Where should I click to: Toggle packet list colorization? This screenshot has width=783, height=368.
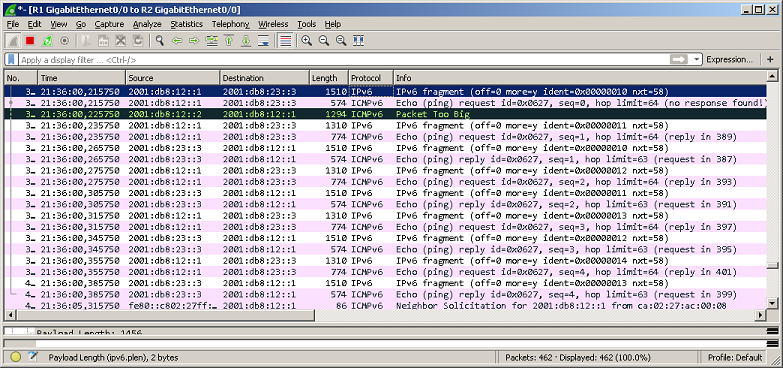[x=285, y=41]
